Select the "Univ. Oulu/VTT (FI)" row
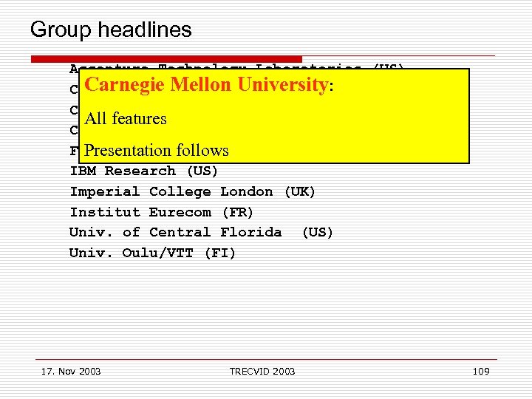The height and width of the screenshot is (399, 532). [152, 253]
